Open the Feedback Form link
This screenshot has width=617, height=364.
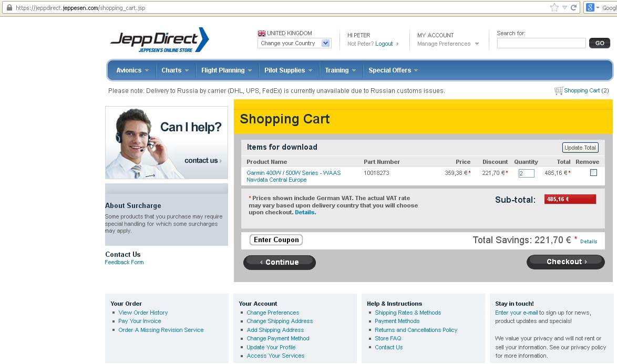124,262
